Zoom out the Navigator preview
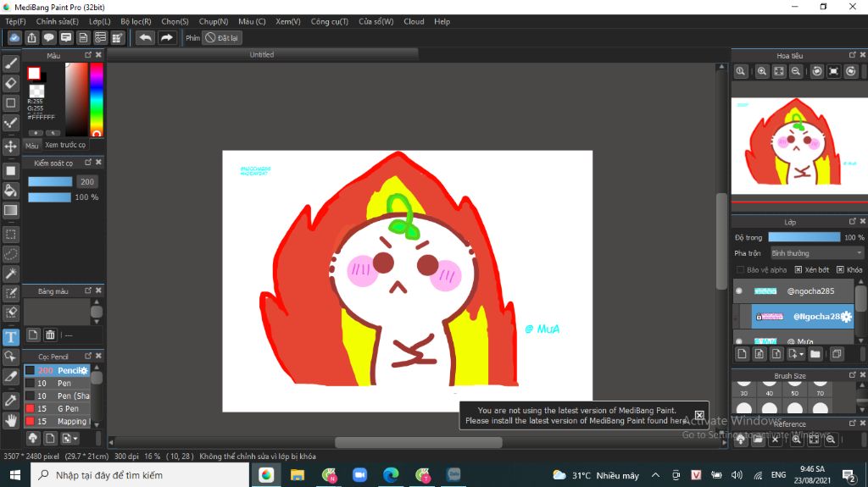 [795, 71]
